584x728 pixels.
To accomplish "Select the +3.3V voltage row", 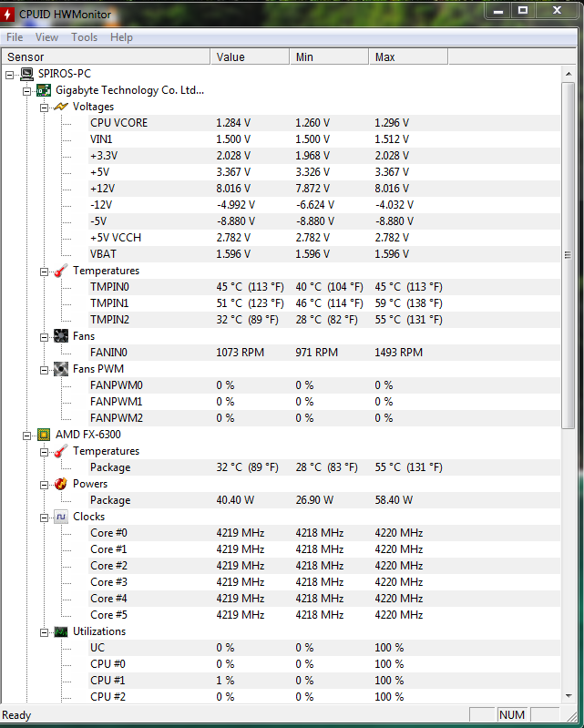I will click(324, 156).
